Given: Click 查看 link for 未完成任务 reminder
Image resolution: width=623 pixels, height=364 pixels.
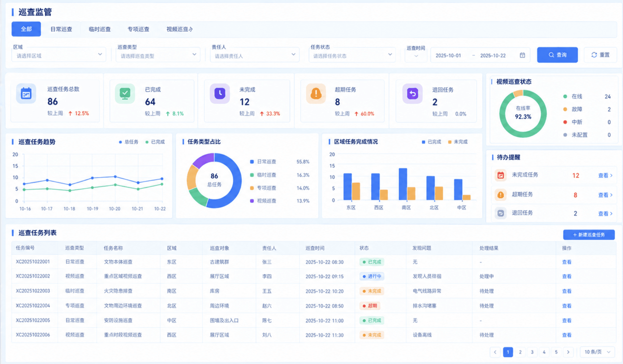Looking at the screenshot, I should [605, 175].
